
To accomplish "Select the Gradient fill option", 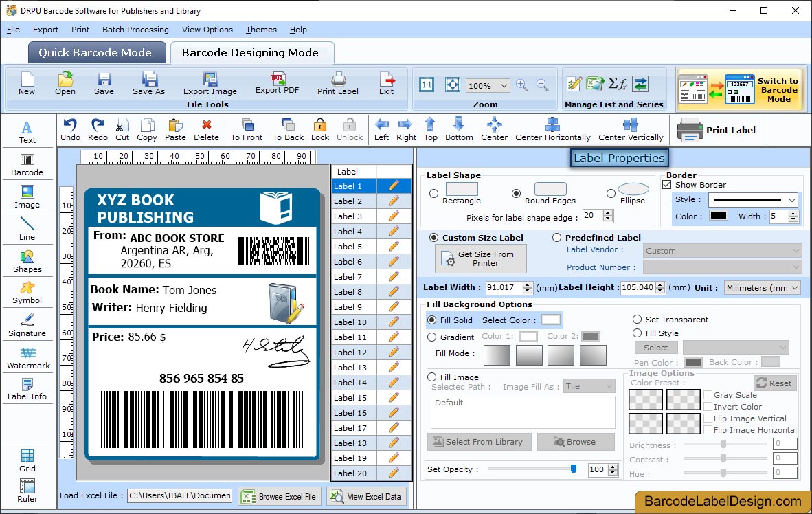I will pyautogui.click(x=432, y=337).
